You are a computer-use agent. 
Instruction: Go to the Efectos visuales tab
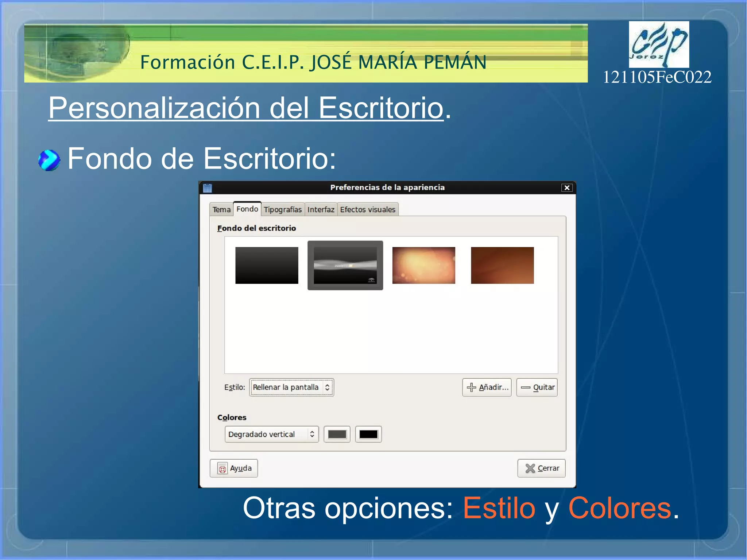pyautogui.click(x=368, y=209)
